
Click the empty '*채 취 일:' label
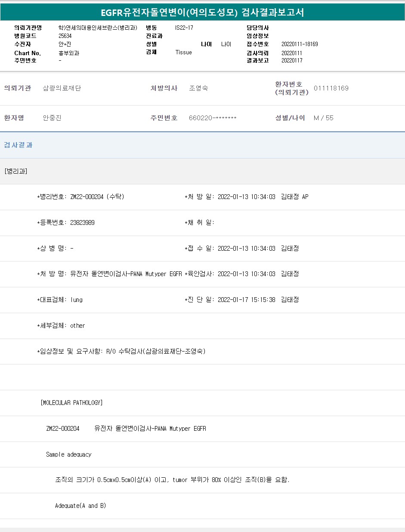point(199,223)
